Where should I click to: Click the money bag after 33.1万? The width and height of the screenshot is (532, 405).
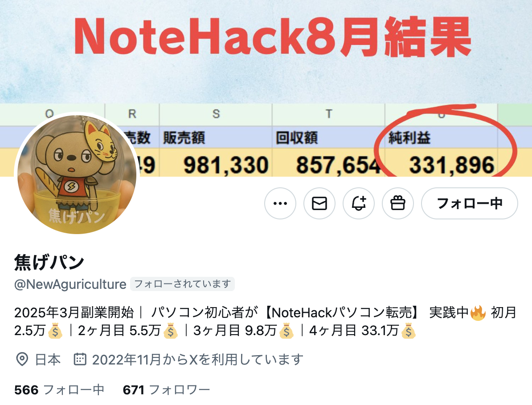[409, 331]
